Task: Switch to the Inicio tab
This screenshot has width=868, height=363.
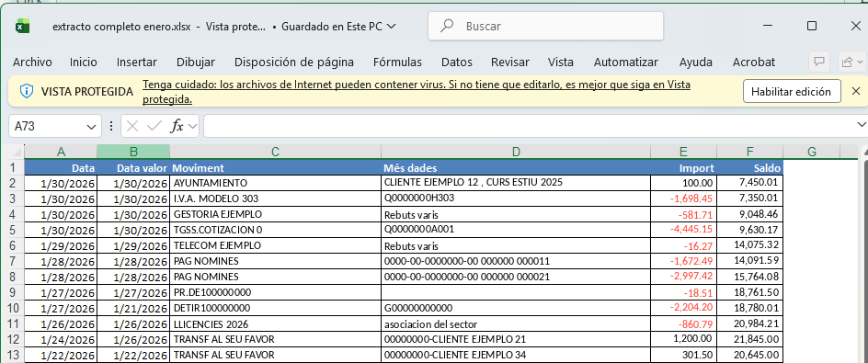Action: coord(83,62)
